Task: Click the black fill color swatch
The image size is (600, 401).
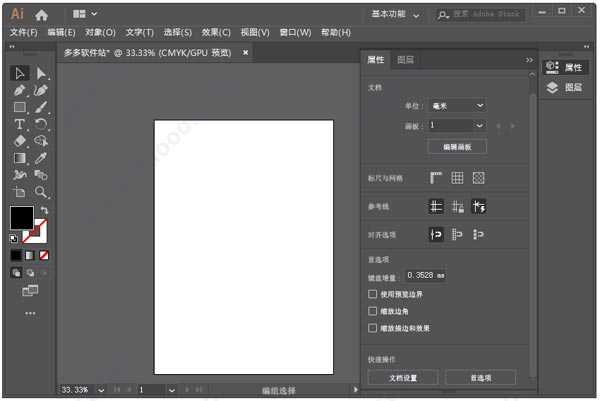Action: point(21,217)
